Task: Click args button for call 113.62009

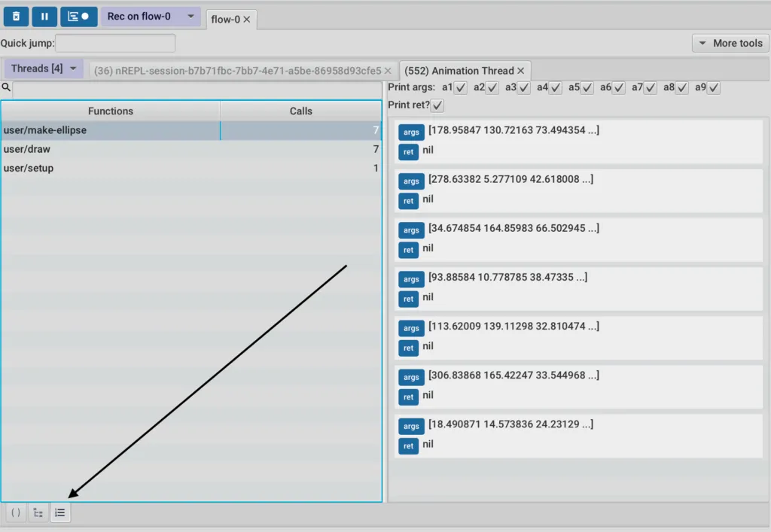Action: click(x=411, y=328)
